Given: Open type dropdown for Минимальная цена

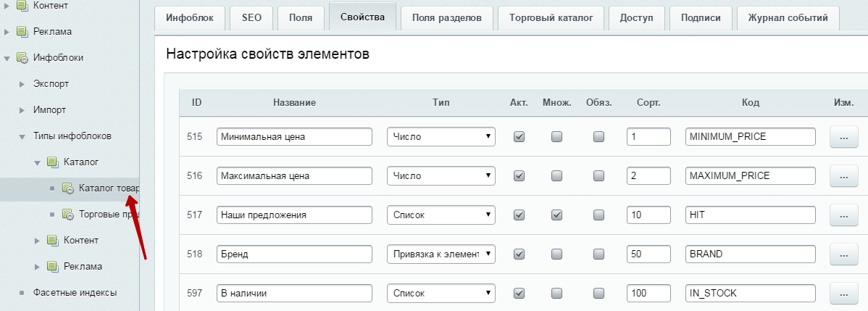Looking at the screenshot, I should pyautogui.click(x=441, y=136).
